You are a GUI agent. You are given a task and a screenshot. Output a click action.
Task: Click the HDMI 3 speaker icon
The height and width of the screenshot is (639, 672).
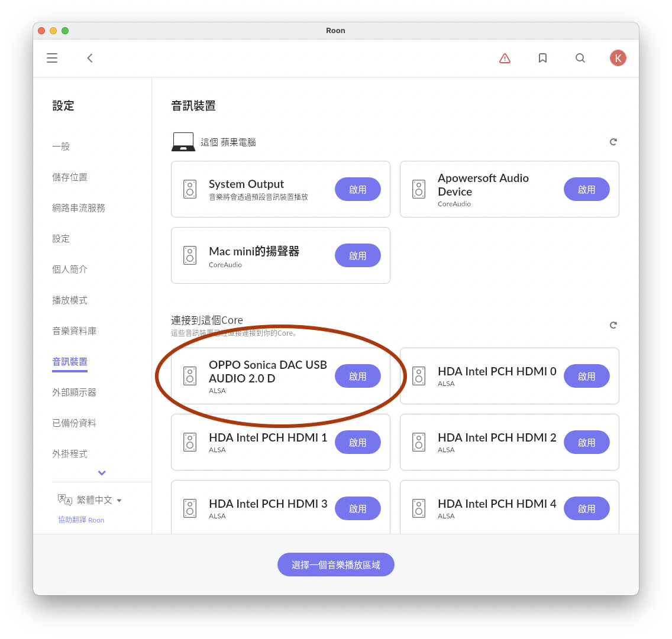(x=190, y=508)
